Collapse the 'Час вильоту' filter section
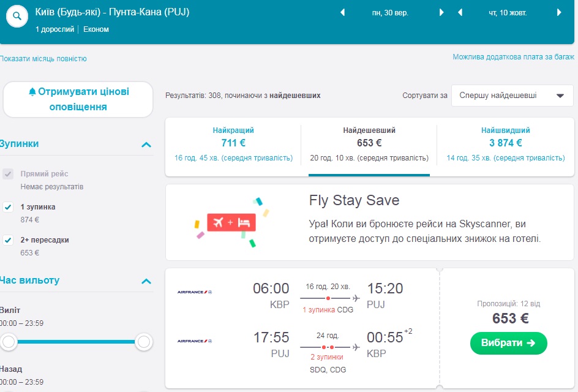The height and width of the screenshot is (392, 578). click(146, 281)
